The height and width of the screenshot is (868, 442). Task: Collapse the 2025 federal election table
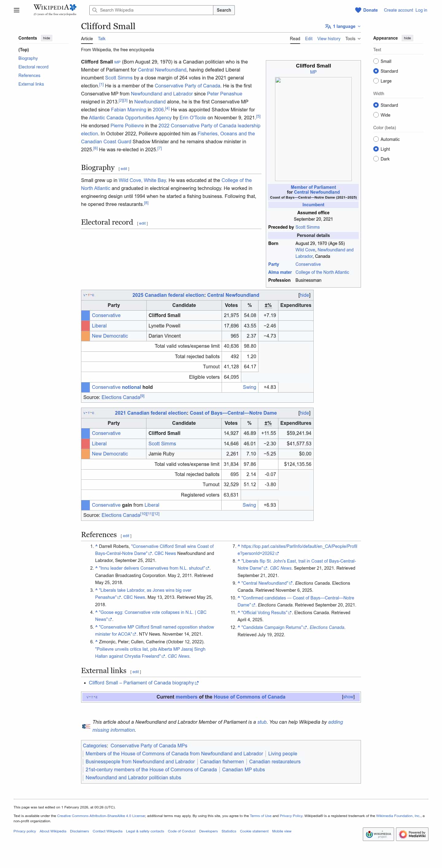(x=304, y=295)
